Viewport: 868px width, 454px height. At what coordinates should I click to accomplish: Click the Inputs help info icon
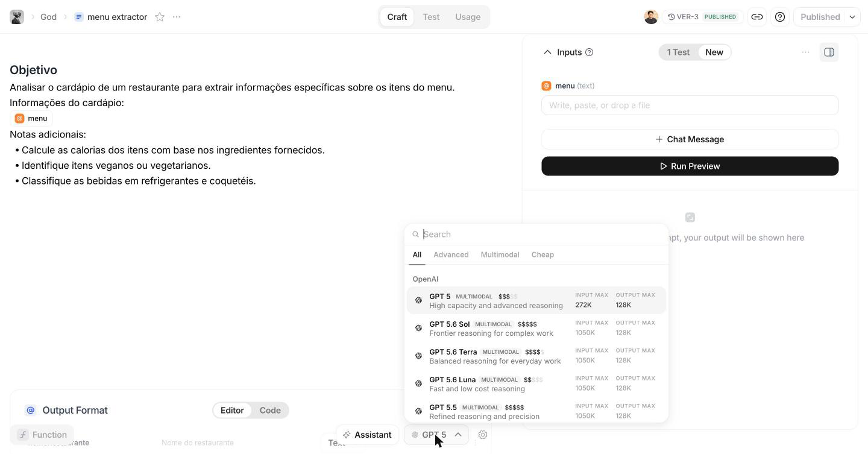pyautogui.click(x=590, y=52)
